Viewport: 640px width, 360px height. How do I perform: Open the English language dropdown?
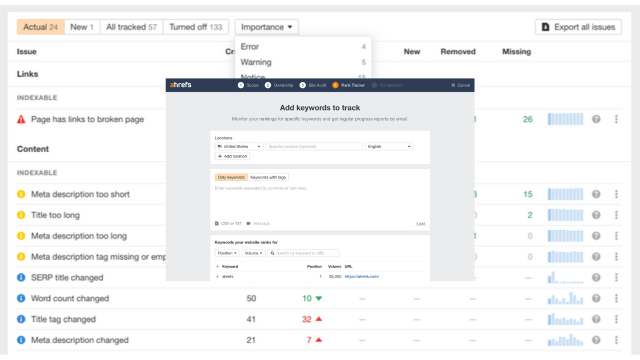[x=389, y=147]
